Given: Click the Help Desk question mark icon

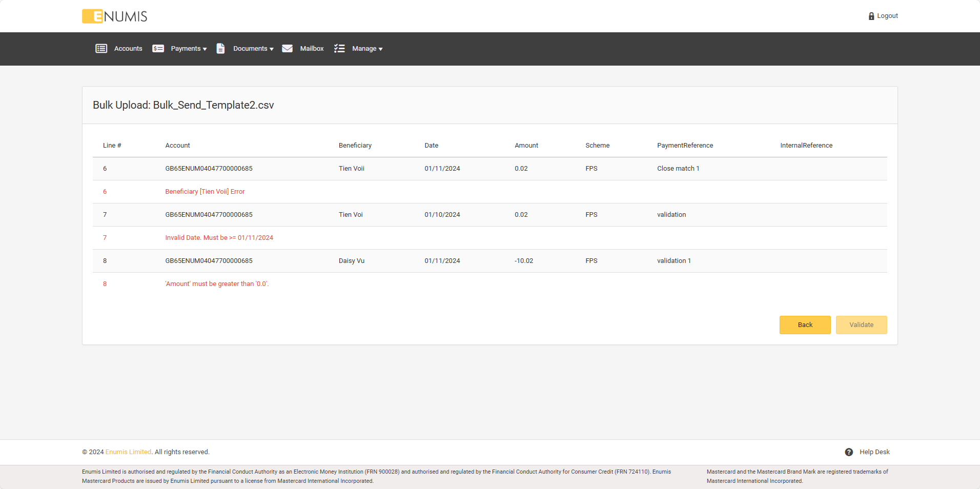Looking at the screenshot, I should coord(849,452).
